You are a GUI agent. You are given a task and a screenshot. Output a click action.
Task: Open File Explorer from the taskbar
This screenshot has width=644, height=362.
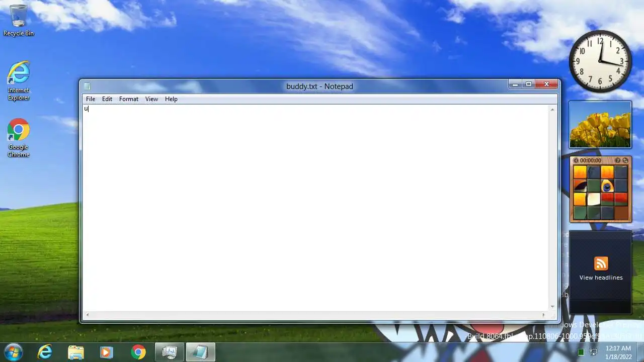click(75, 352)
